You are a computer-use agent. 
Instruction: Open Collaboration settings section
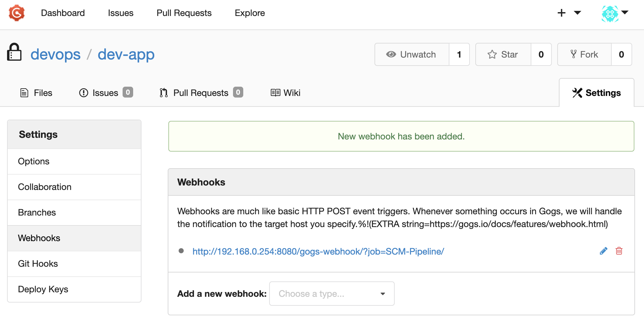74,187
